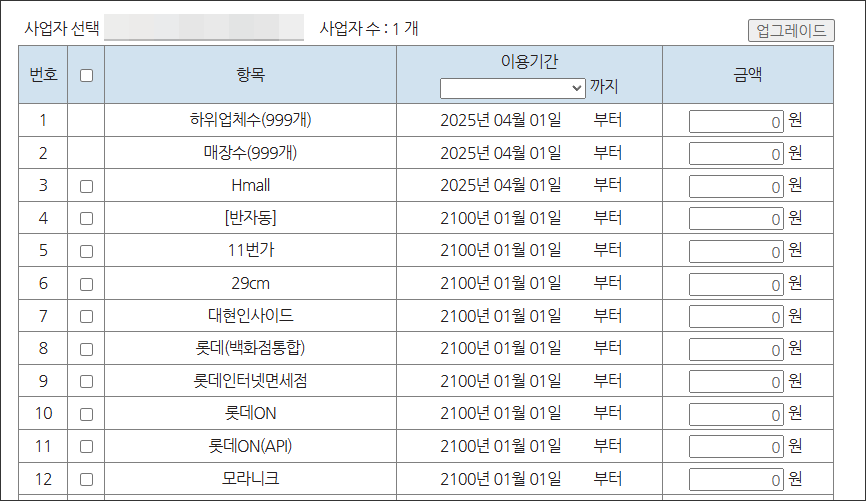Focus the 대현인사이드 amount field
The image size is (866, 501).
736,317
